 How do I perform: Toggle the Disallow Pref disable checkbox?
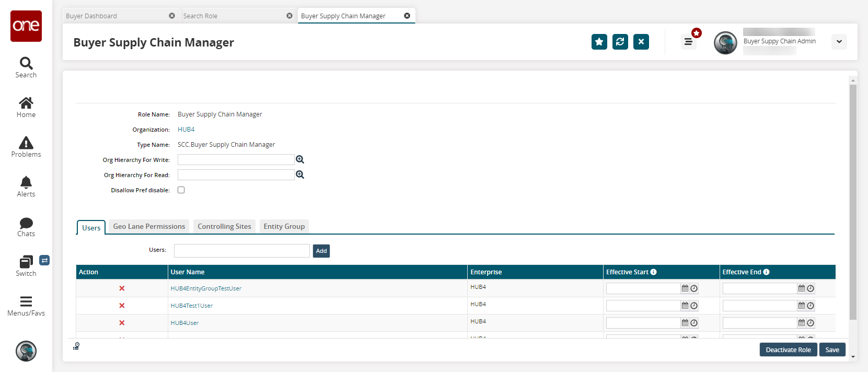pyautogui.click(x=181, y=190)
